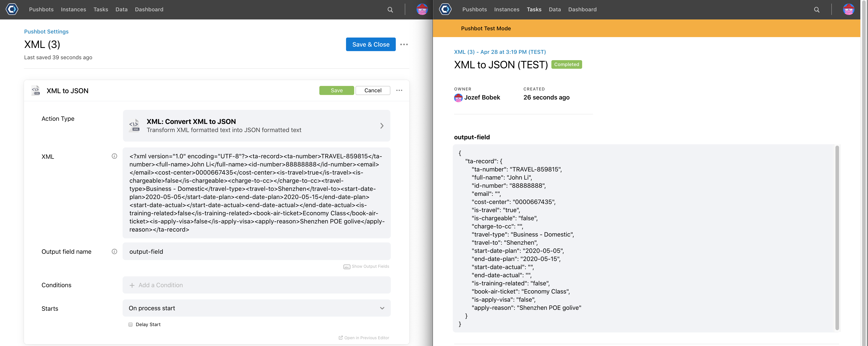This screenshot has height=346, width=868.
Task: Click the info icon beside the XML field
Action: tap(114, 156)
